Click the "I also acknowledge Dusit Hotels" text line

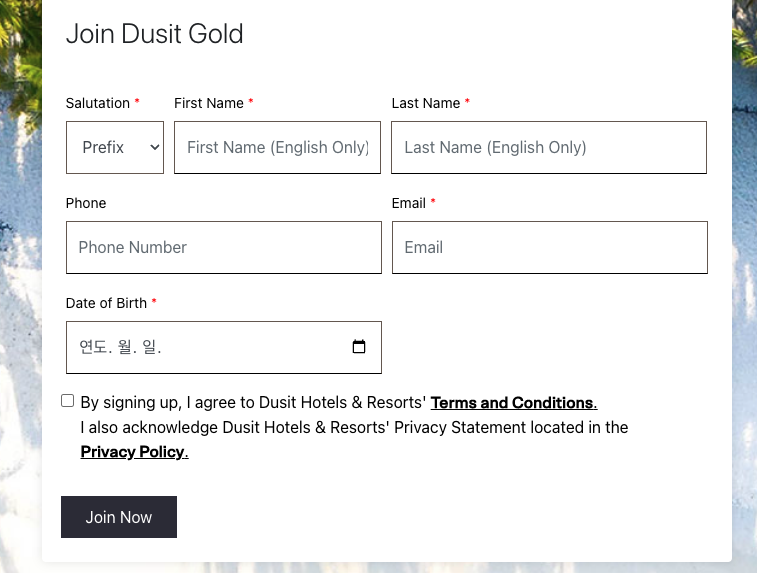[354, 427]
